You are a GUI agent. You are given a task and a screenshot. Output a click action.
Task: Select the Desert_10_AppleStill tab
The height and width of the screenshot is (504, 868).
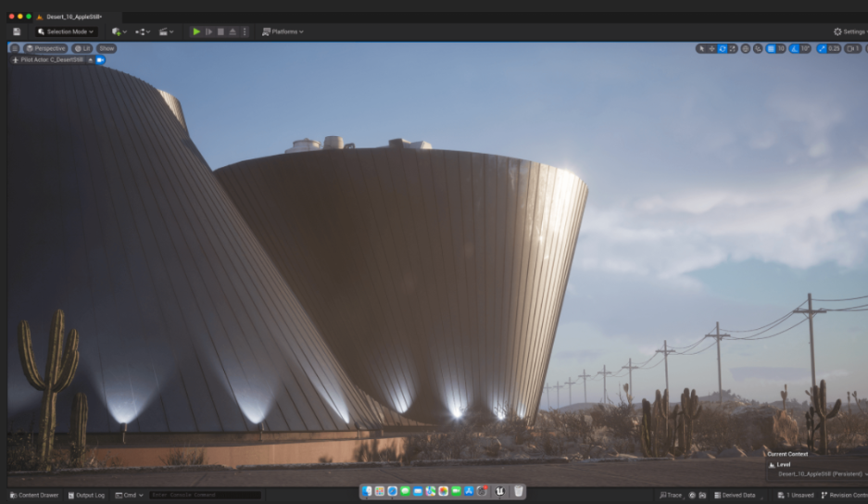(72, 17)
